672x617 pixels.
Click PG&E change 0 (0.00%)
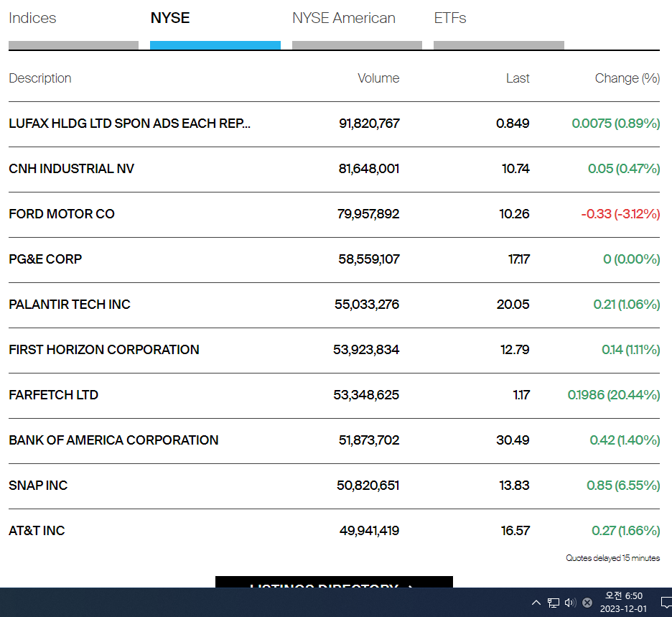tap(632, 259)
